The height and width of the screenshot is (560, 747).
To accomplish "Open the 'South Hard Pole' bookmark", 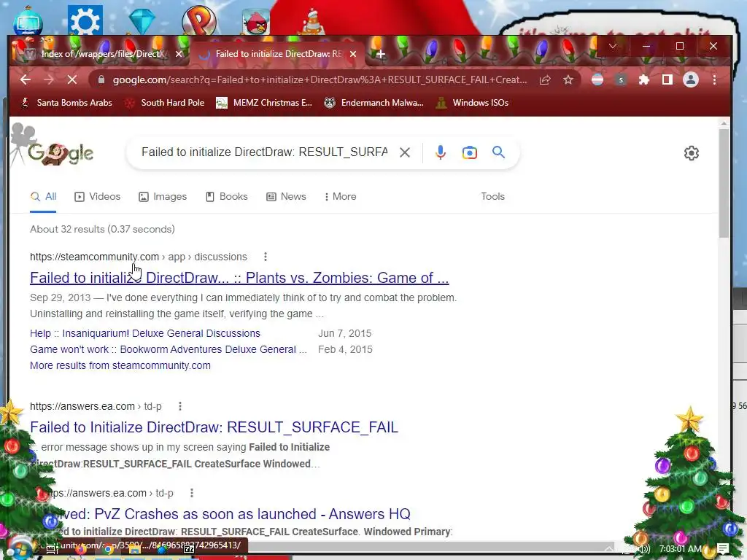I will click(164, 103).
